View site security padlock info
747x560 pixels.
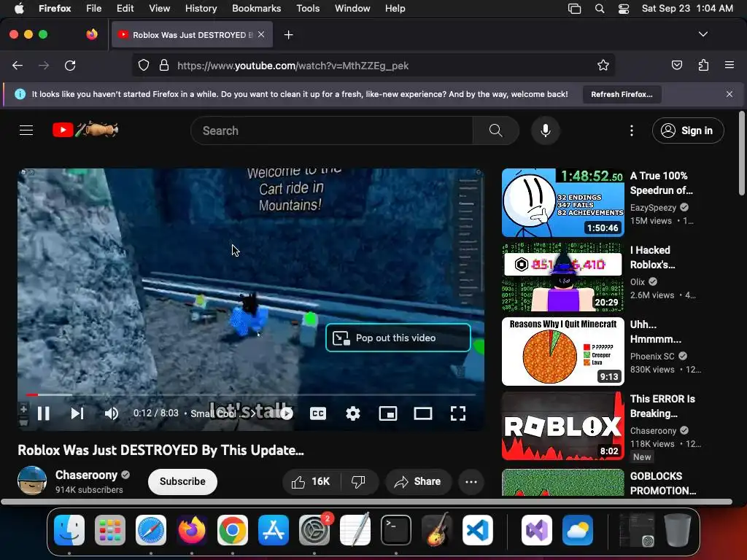[164, 65]
